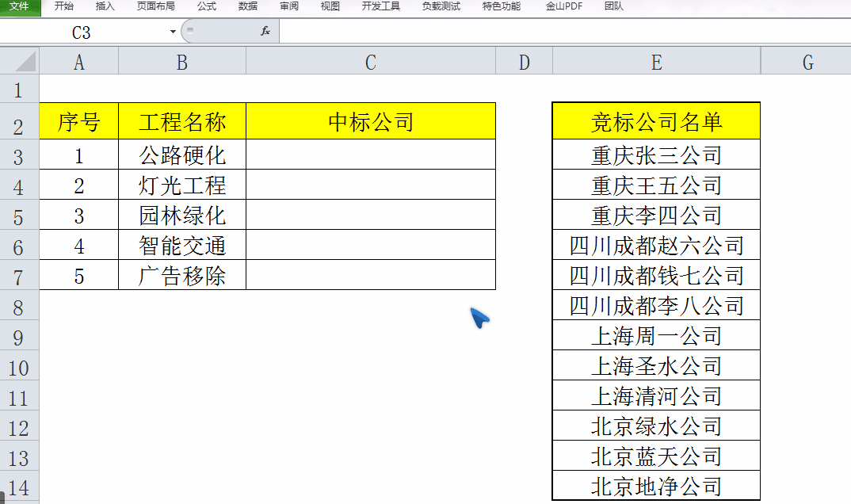Image resolution: width=851 pixels, height=504 pixels.
Task: Select column E by its header
Action: click(656, 60)
